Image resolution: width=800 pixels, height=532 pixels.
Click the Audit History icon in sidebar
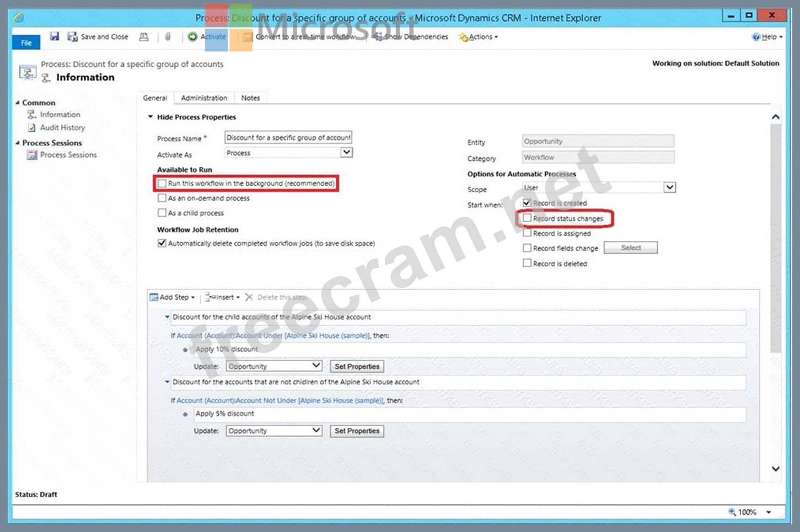pos(31,127)
